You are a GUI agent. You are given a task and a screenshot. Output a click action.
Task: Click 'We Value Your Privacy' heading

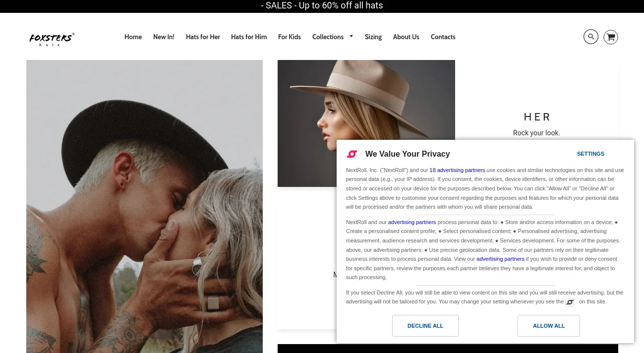(x=408, y=154)
